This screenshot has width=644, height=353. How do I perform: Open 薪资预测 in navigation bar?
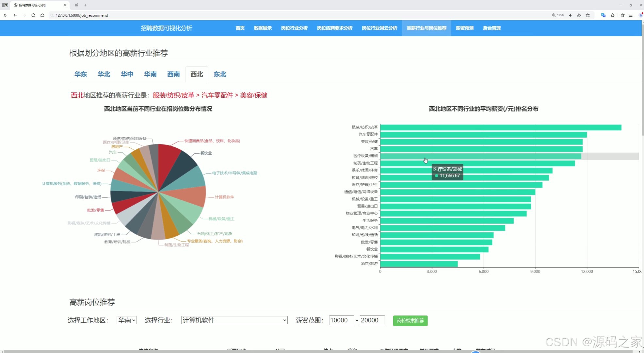(x=464, y=28)
